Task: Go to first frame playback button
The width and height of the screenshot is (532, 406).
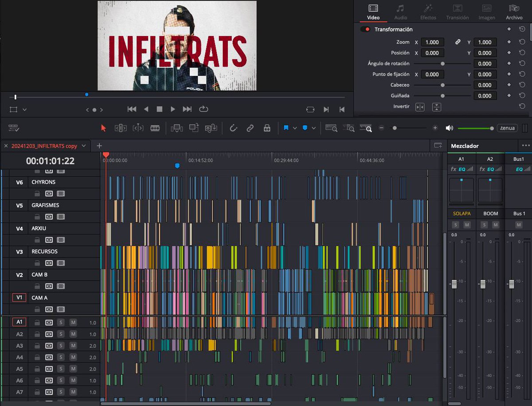Action: [132, 109]
